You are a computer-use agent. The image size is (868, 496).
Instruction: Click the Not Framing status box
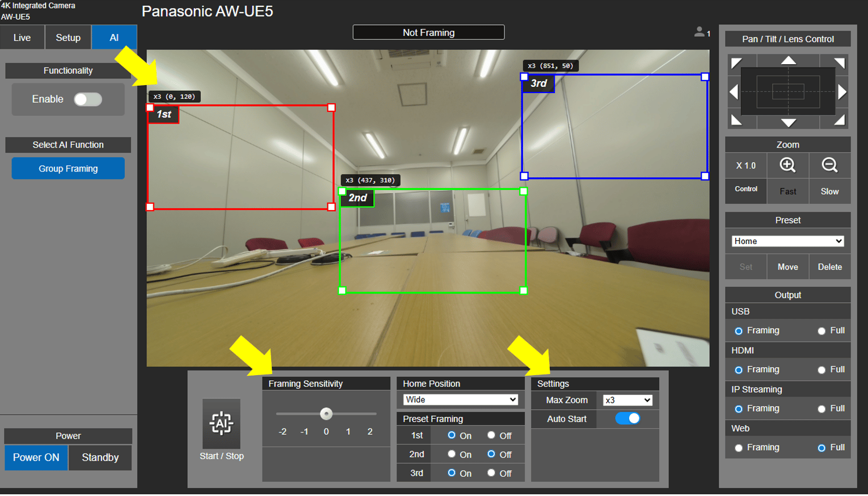click(428, 32)
